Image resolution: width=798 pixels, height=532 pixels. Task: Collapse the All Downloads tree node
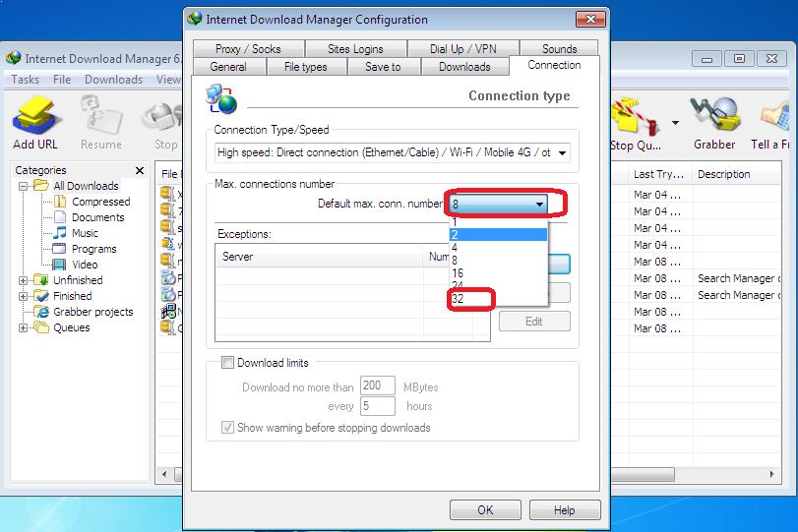coord(23,186)
